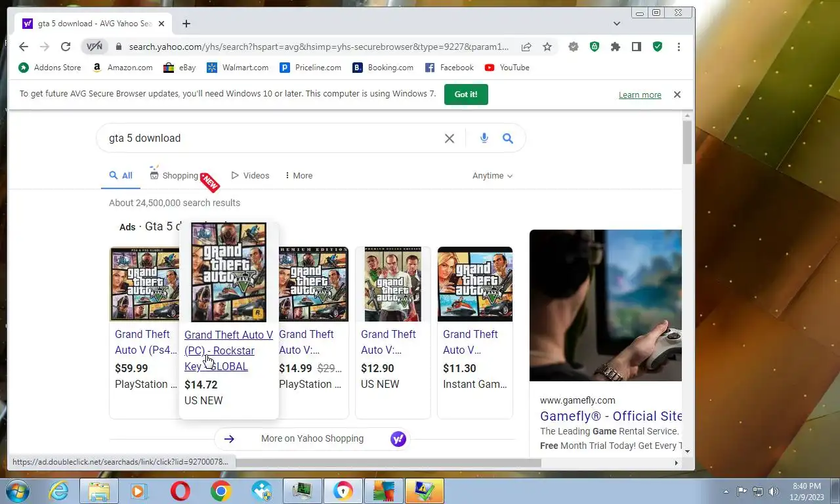
Task: Select the All results tab
Action: (x=121, y=176)
